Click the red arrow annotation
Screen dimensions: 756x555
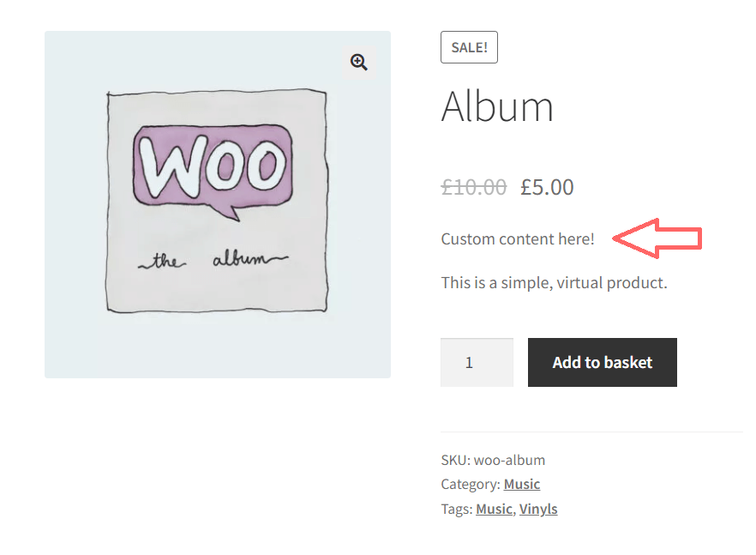coord(657,238)
